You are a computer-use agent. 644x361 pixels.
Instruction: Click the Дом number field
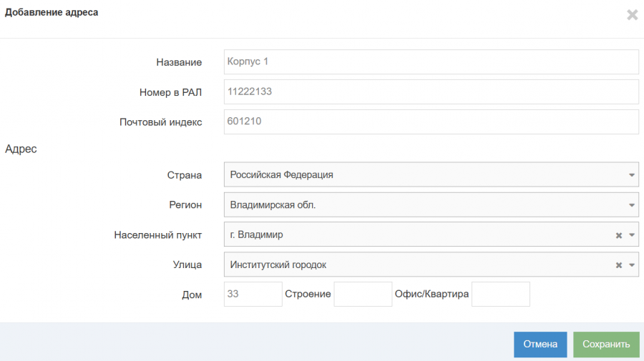[253, 295]
